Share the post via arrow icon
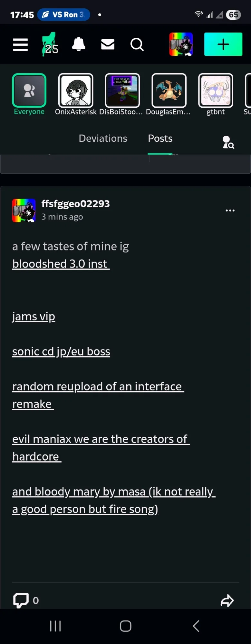The image size is (251, 644). [x=227, y=600]
